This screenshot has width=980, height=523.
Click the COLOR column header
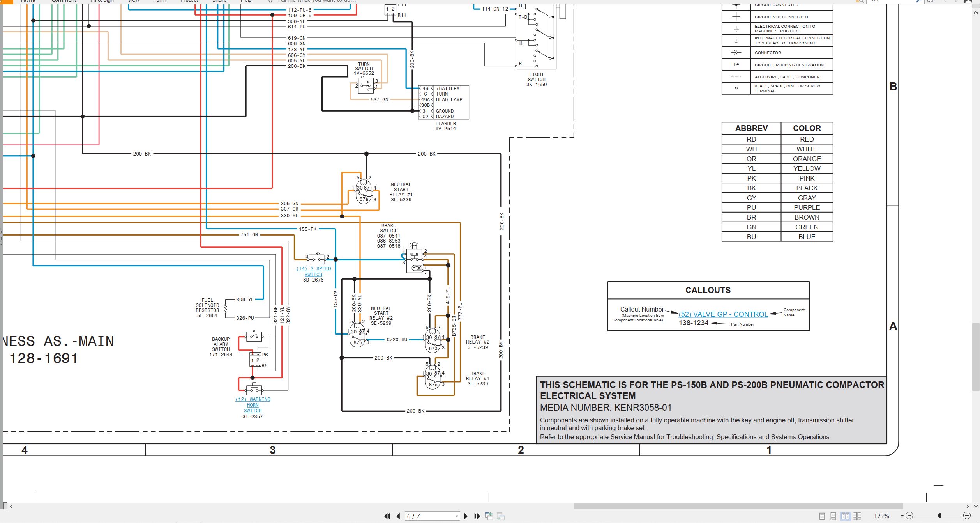click(807, 128)
